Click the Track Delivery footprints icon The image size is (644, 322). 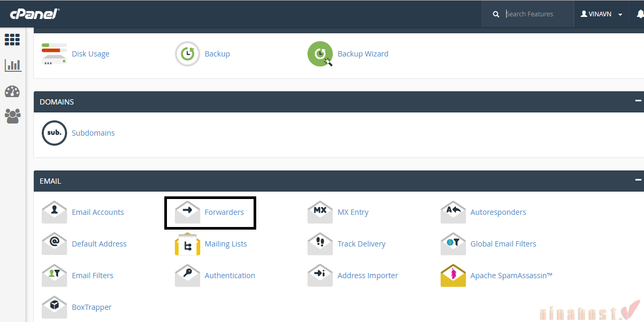320,244
